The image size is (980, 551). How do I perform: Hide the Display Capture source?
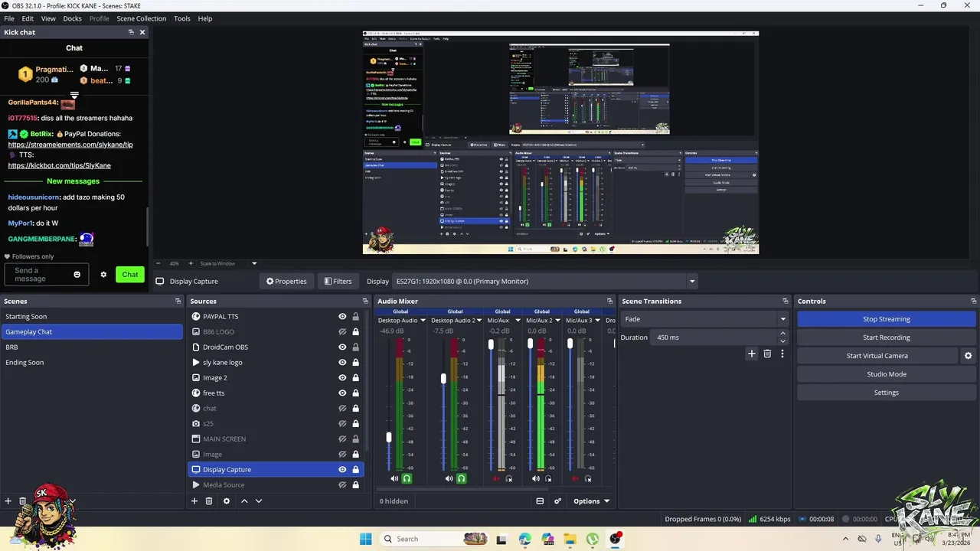pyautogui.click(x=342, y=469)
